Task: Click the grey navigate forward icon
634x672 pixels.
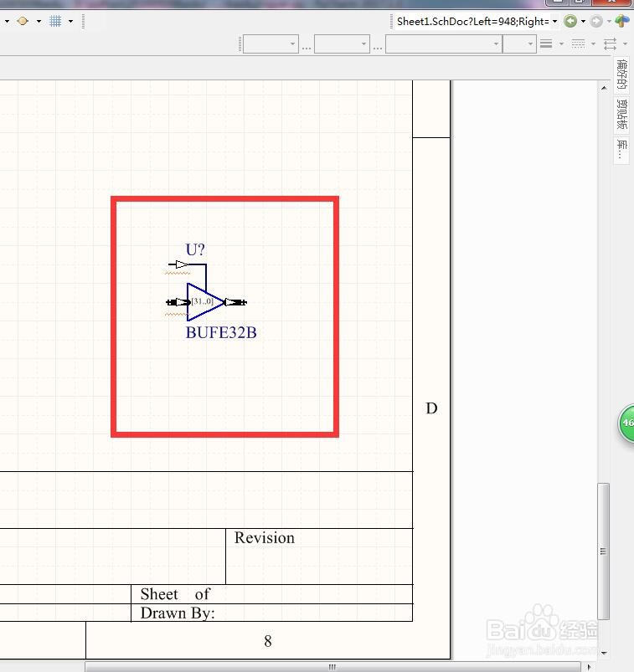Action: 596,21
